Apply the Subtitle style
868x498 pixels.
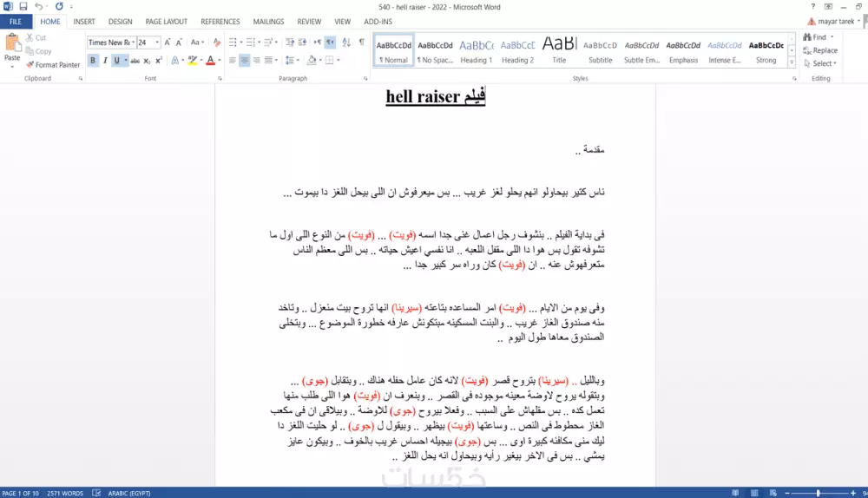pos(600,51)
